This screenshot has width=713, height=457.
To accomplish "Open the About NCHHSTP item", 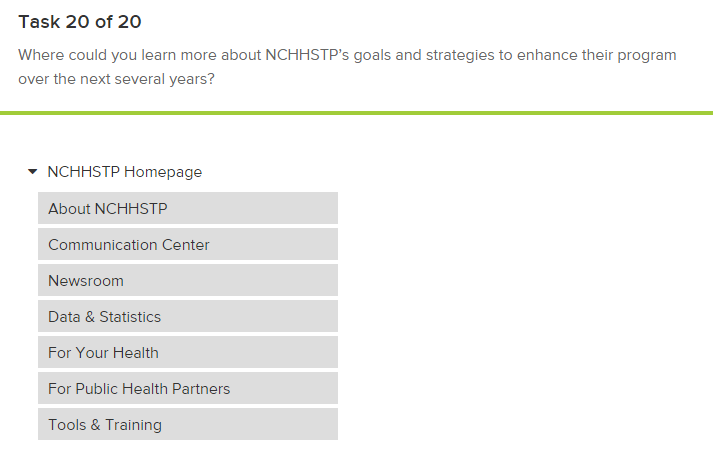I will pyautogui.click(x=187, y=209).
